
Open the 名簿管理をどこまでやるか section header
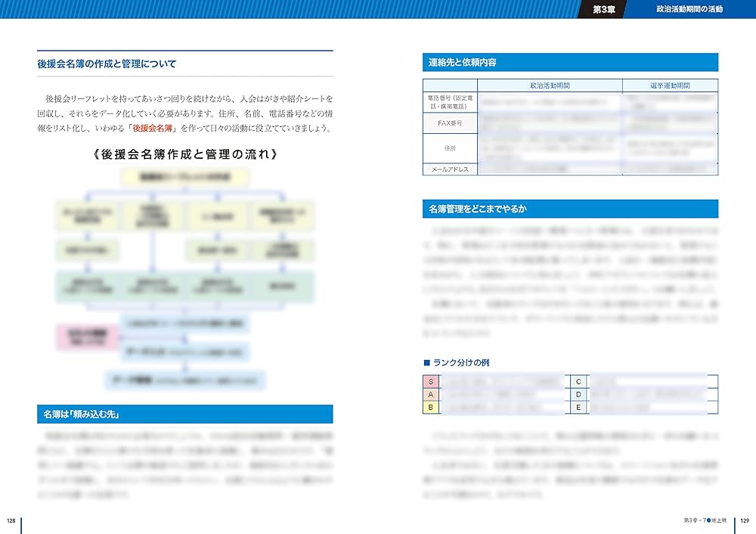tap(569, 208)
